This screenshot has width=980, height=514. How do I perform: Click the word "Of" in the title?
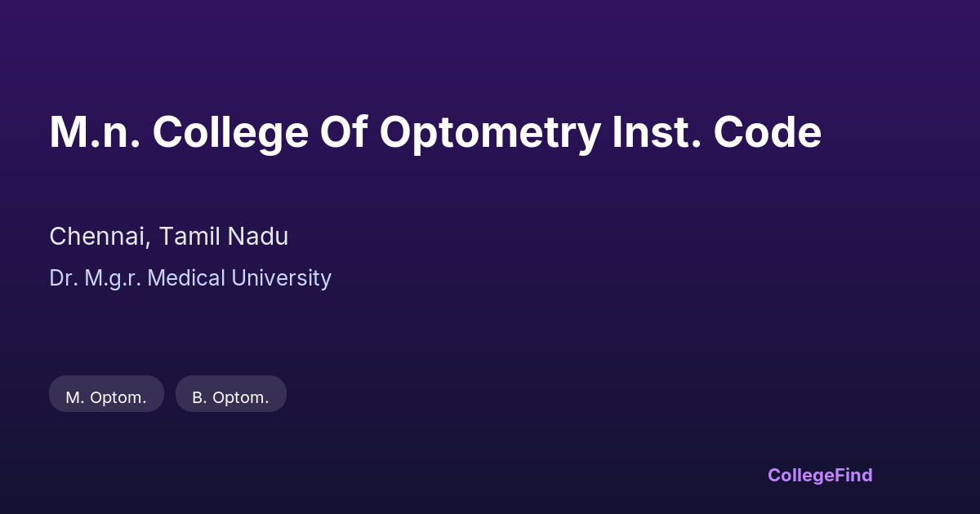point(342,132)
